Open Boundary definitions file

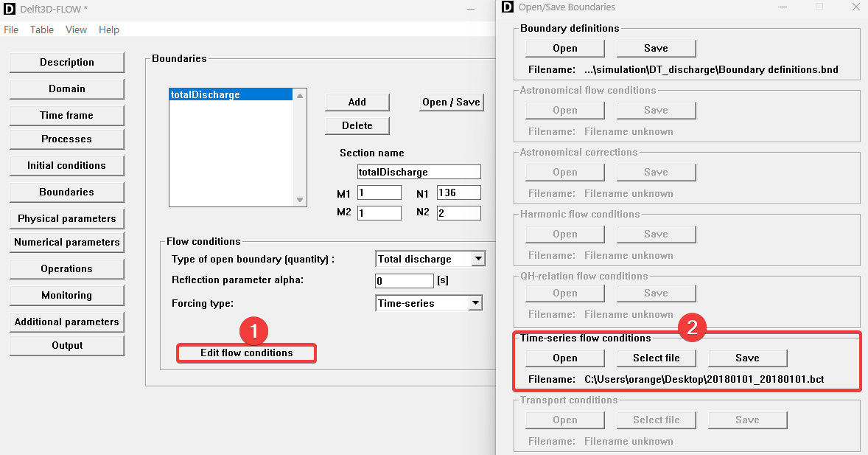(x=564, y=48)
